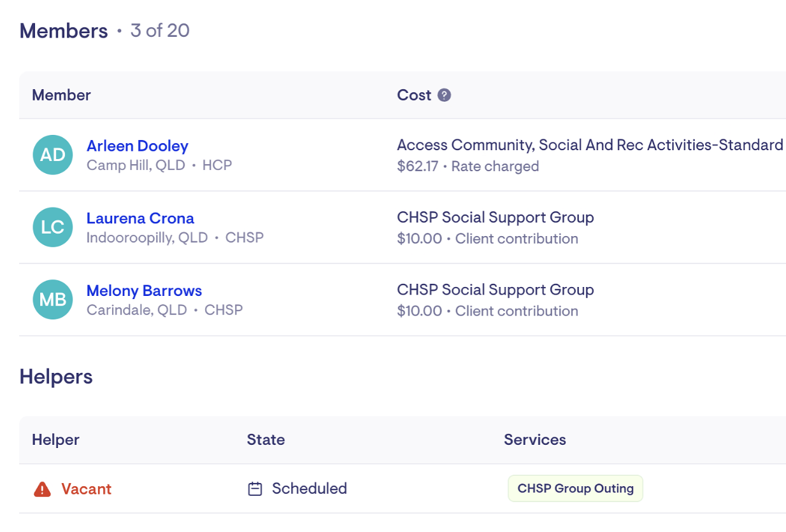This screenshot has height=532, width=786.
Task: Click the AD avatar for Arleen Dooley
Action: click(x=52, y=155)
